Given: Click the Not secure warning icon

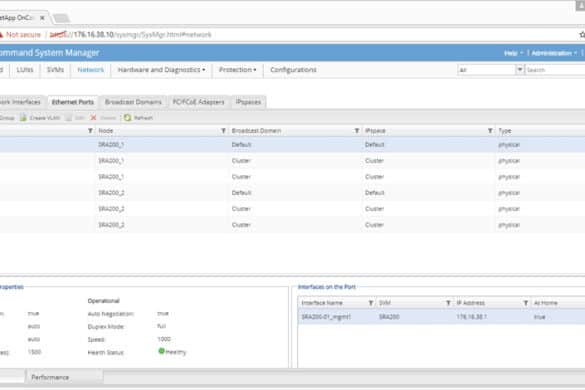Looking at the screenshot, I should 1,35.
